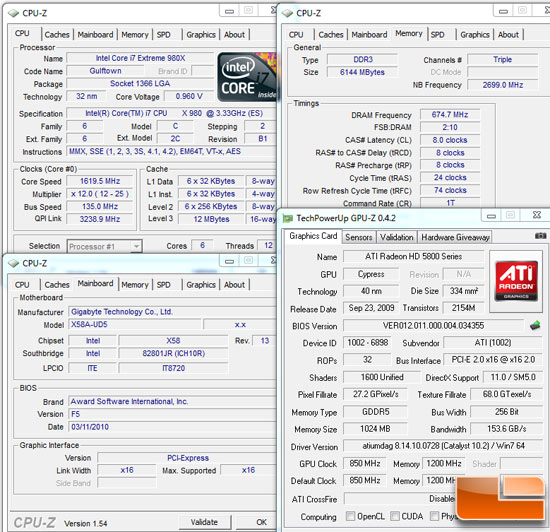Click the Cycle Time 24 clocks value
The width and height of the screenshot is (550, 532).
pos(450,178)
